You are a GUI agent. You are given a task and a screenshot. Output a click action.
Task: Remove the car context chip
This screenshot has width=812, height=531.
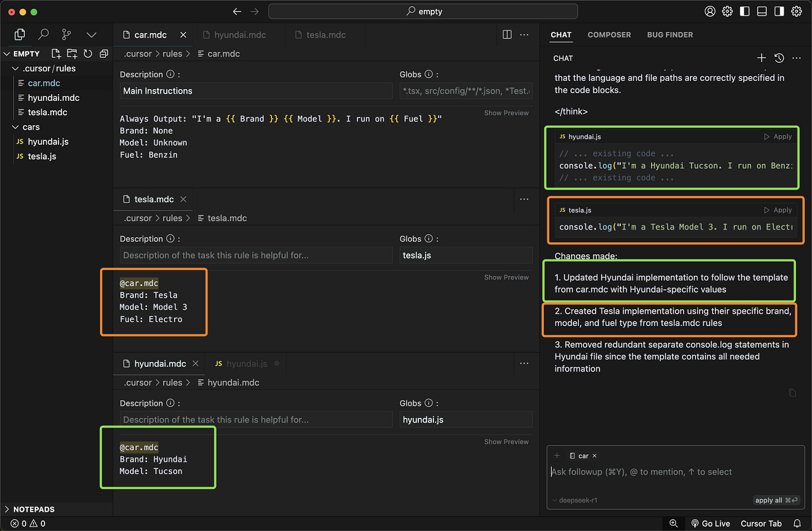click(x=594, y=456)
